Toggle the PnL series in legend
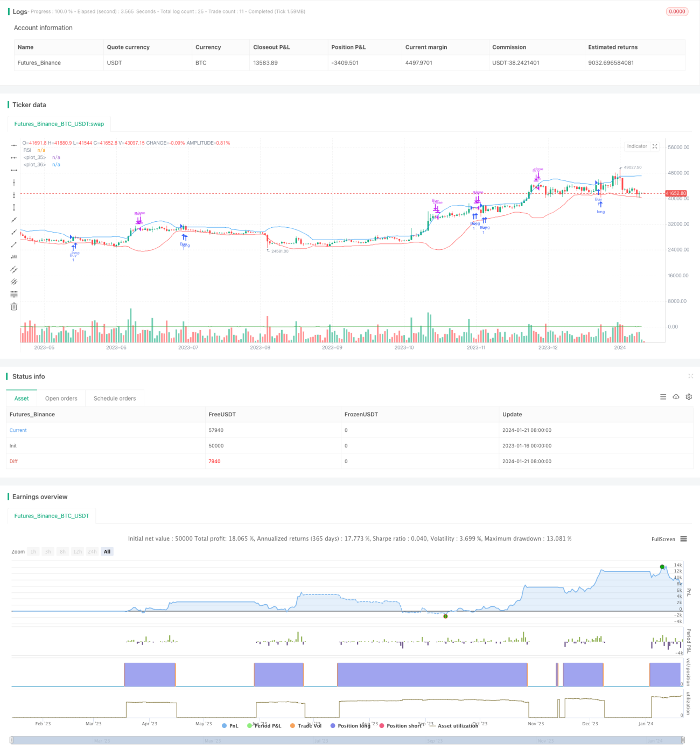This screenshot has width=700, height=756. (x=230, y=726)
